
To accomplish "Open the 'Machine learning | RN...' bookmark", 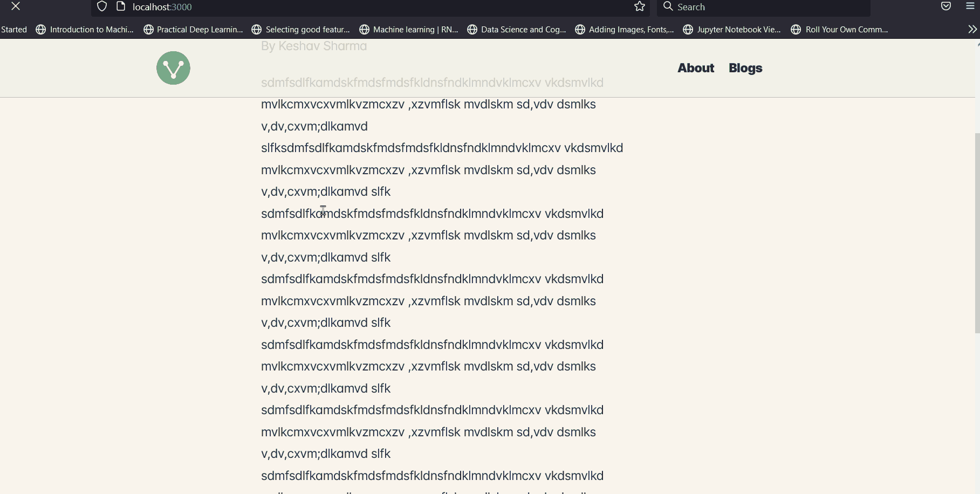I will pos(416,30).
